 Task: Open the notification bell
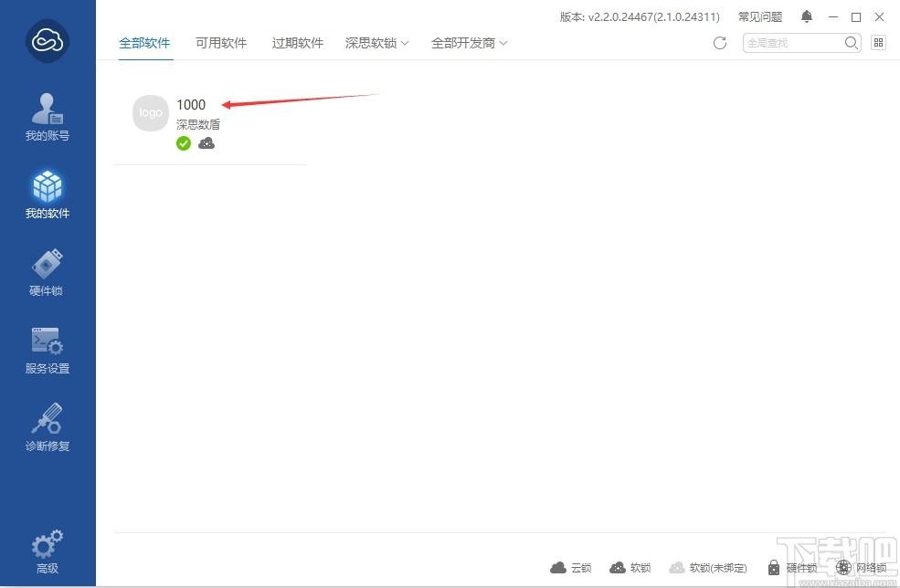pyautogui.click(x=807, y=16)
